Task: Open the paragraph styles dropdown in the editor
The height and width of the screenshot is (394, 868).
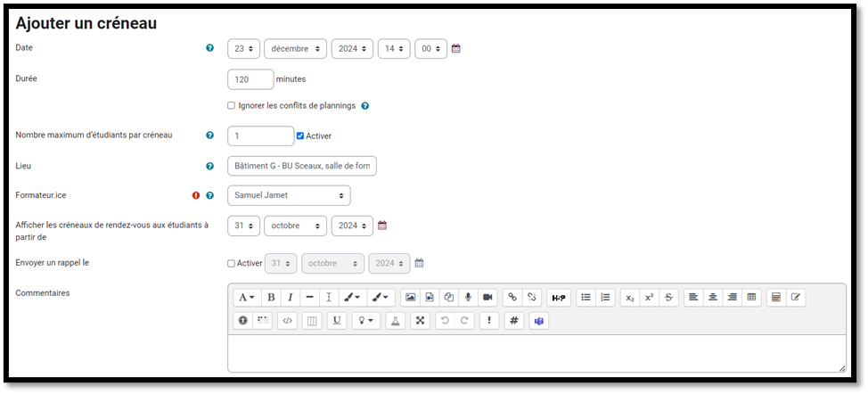Action: tap(246, 298)
